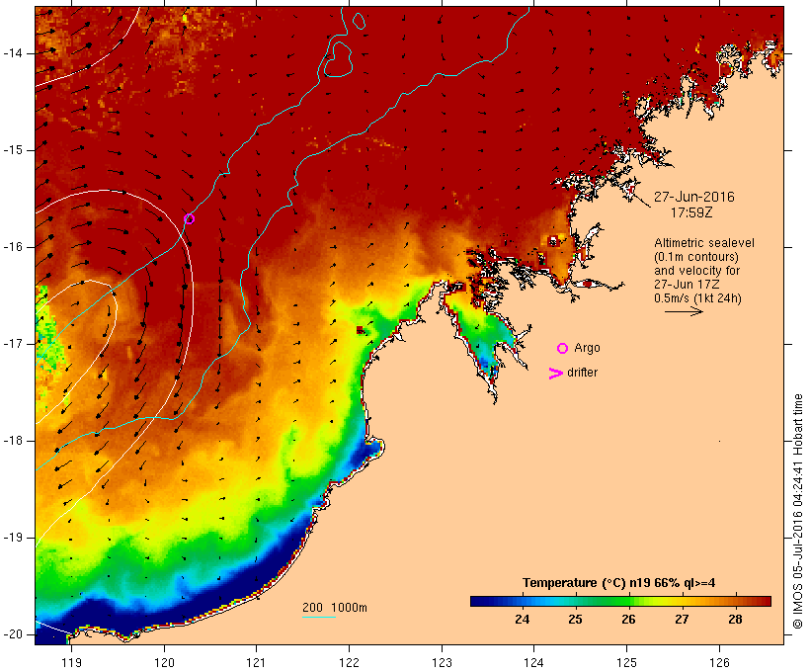Click the dark red square marker near 122, -17
810x672 pixels.
pos(361,330)
